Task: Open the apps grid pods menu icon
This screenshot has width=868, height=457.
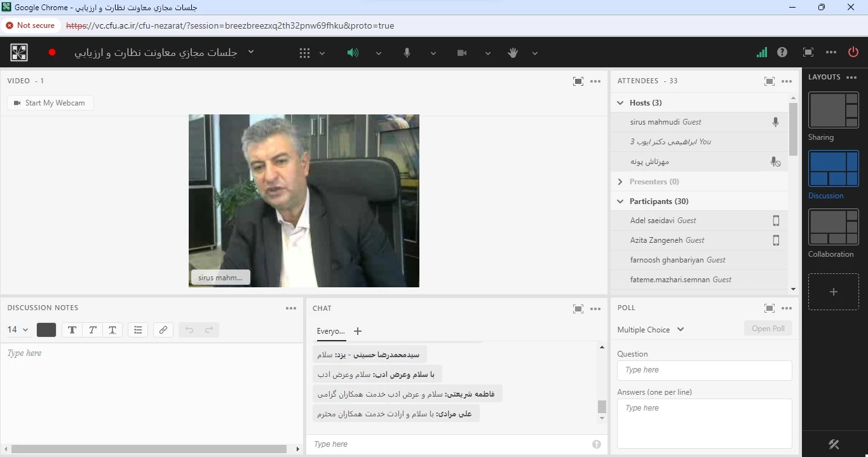Action: (x=304, y=53)
